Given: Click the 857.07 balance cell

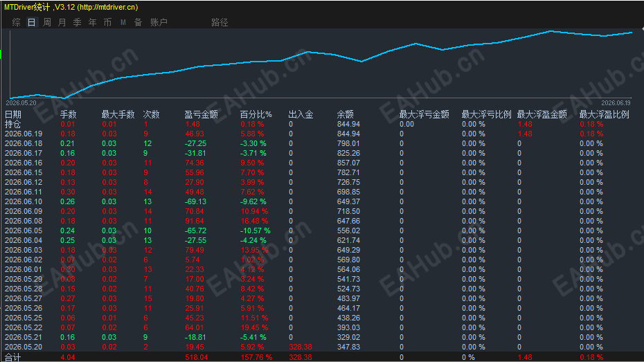Looking at the screenshot, I should (349, 163).
